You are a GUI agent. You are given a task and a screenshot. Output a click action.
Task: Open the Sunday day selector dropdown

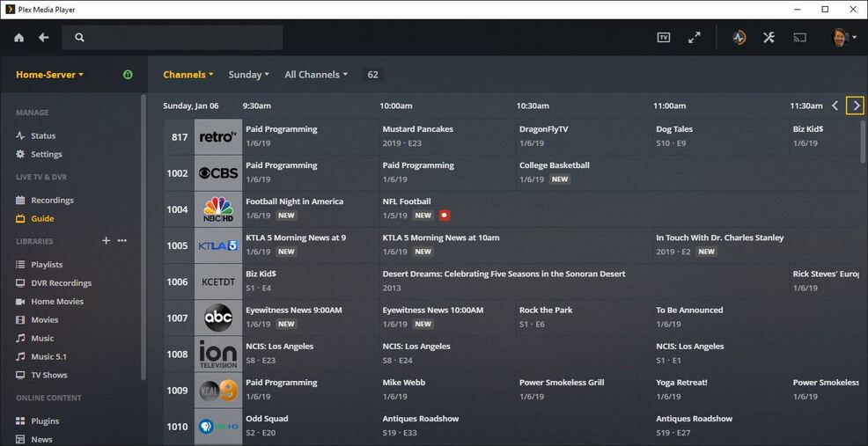(x=248, y=74)
